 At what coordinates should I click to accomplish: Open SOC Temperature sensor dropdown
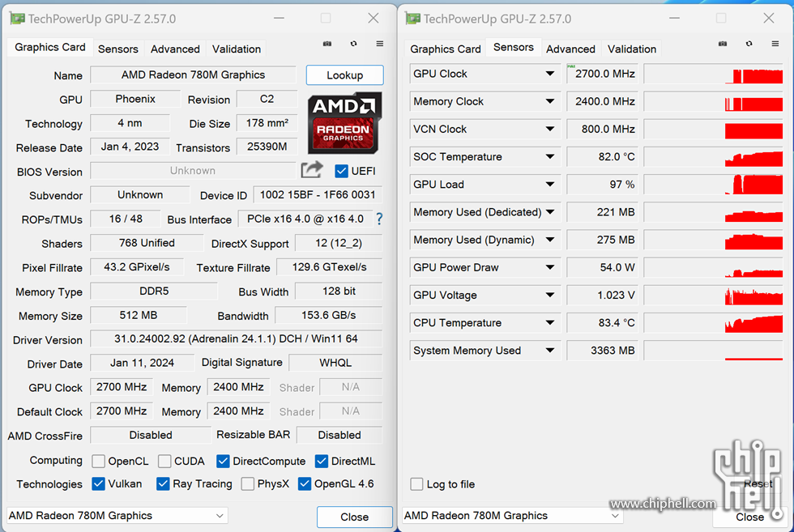[550, 157]
